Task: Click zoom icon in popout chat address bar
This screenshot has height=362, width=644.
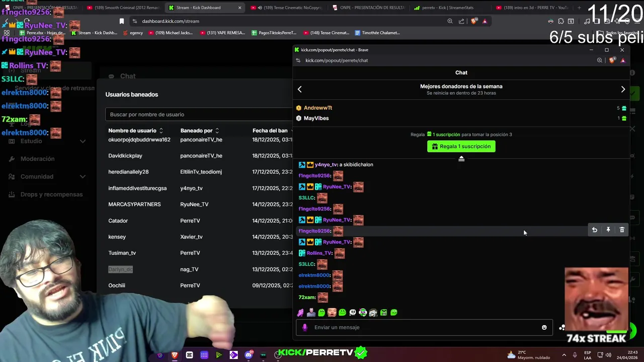Action: pyautogui.click(x=599, y=60)
